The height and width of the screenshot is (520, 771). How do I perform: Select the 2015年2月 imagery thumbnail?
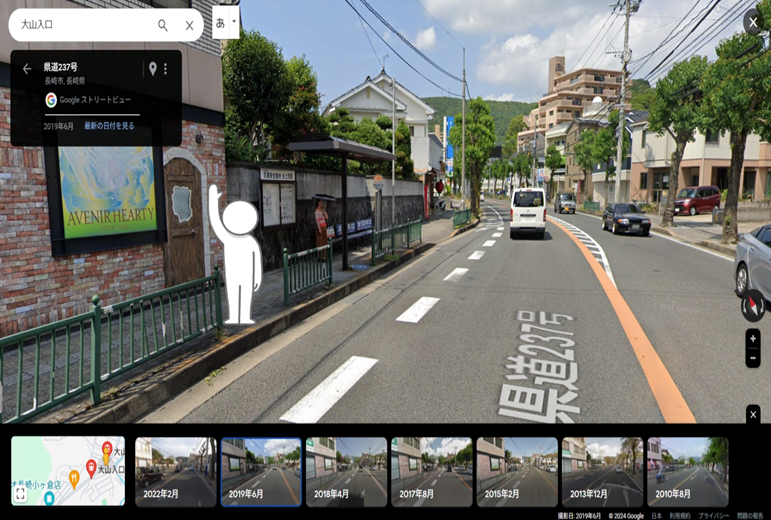coord(517,471)
